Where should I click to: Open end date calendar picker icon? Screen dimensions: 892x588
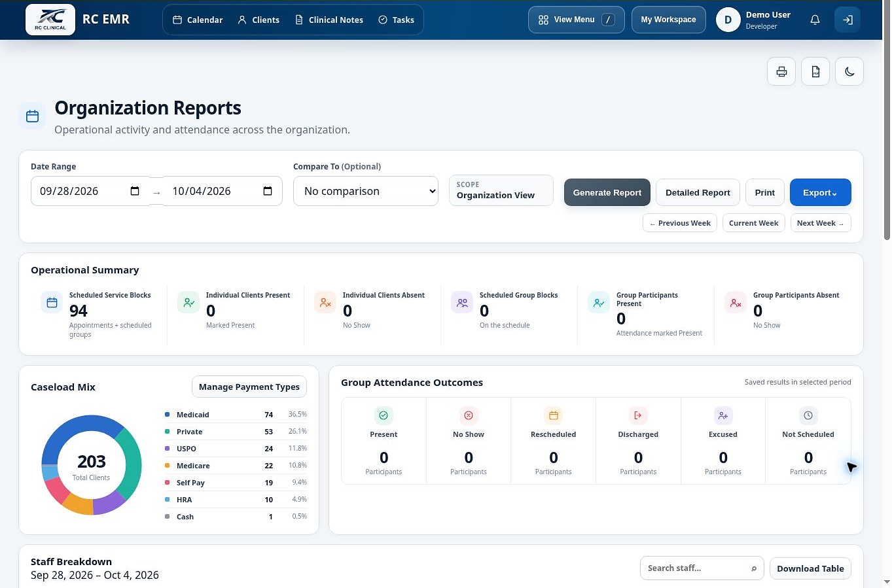pos(268,191)
